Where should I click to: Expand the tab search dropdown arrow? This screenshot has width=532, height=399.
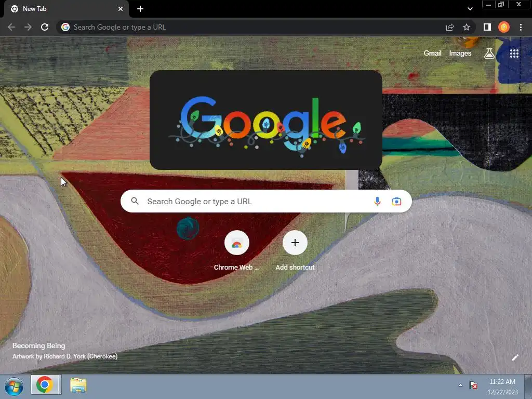(x=470, y=9)
